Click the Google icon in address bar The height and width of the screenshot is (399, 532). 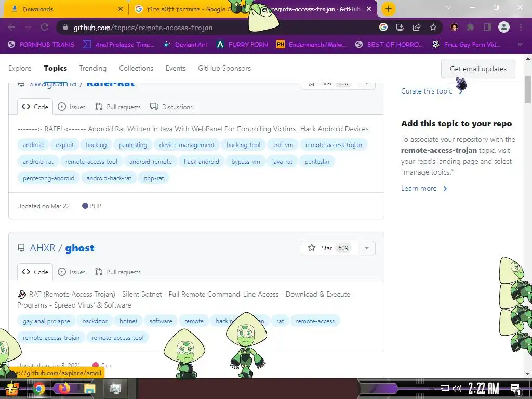pyautogui.click(x=383, y=28)
